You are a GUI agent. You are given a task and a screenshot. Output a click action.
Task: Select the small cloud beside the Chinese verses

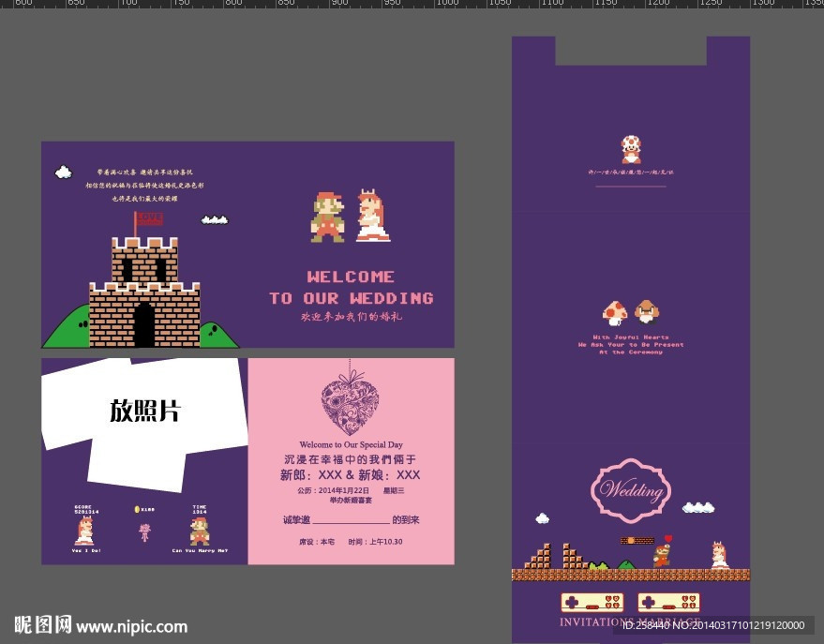click(x=64, y=172)
